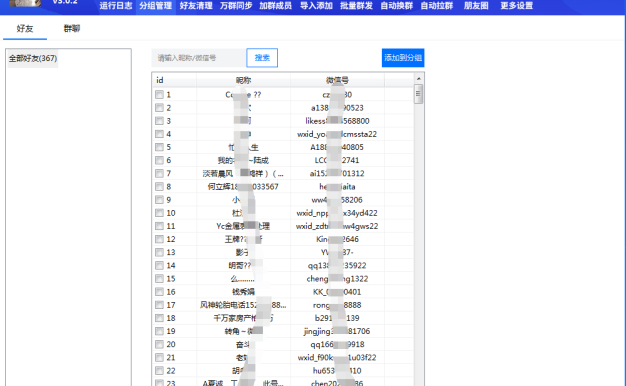Tick the checkbox for row 21
Screen dimensions: 626x386
tap(159, 357)
